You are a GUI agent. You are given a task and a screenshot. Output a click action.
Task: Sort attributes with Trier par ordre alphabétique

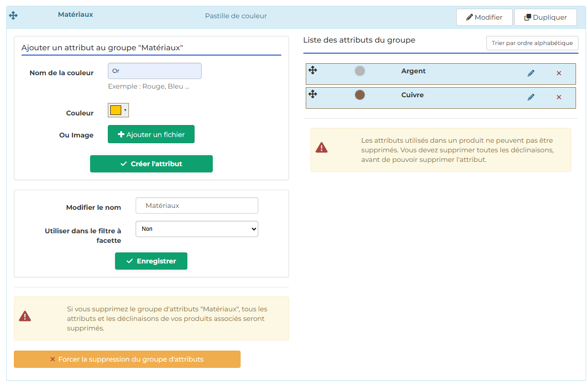[532, 43]
